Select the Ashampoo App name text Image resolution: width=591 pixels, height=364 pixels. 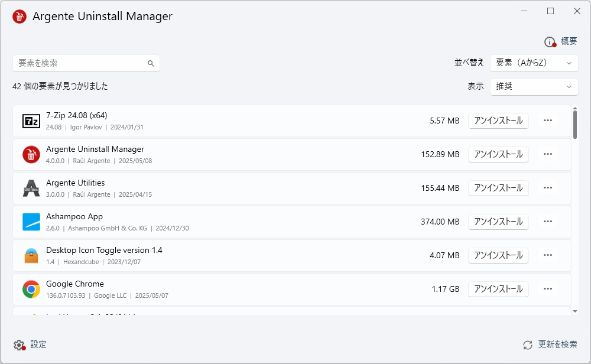[74, 217]
